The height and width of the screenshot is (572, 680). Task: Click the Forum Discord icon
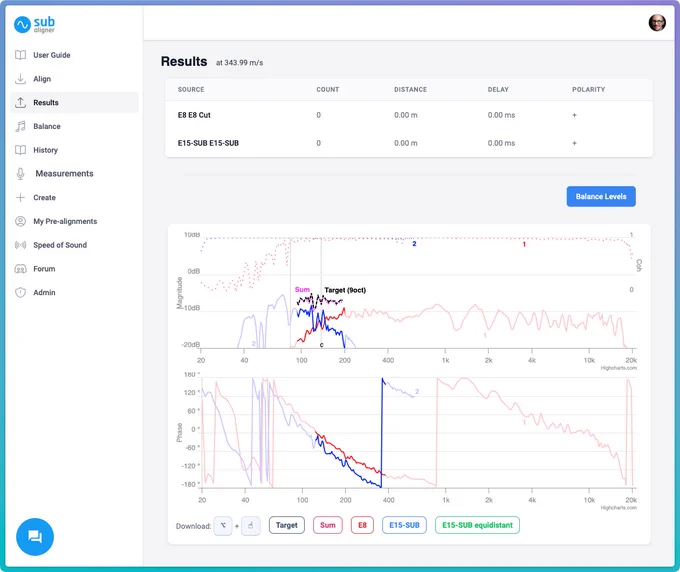point(20,269)
